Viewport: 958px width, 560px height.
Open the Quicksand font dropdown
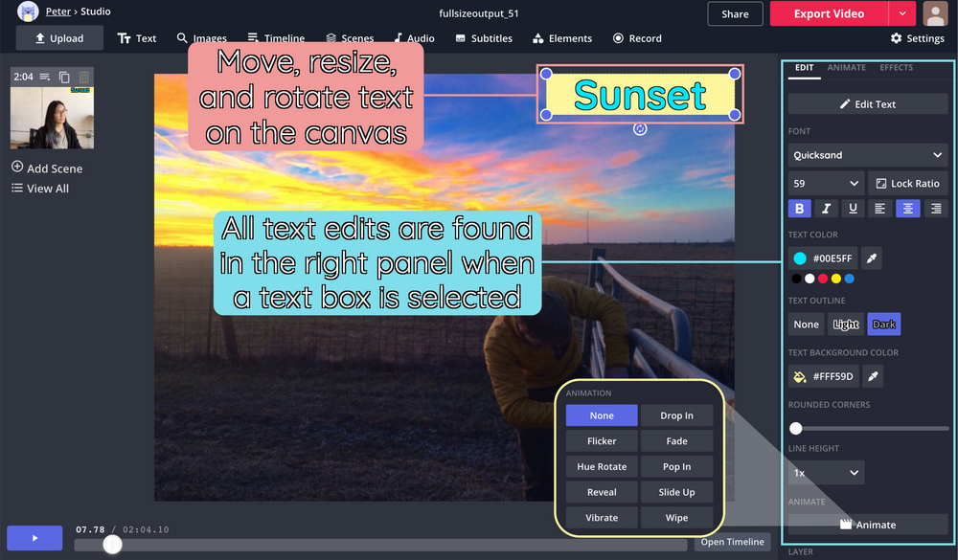867,154
